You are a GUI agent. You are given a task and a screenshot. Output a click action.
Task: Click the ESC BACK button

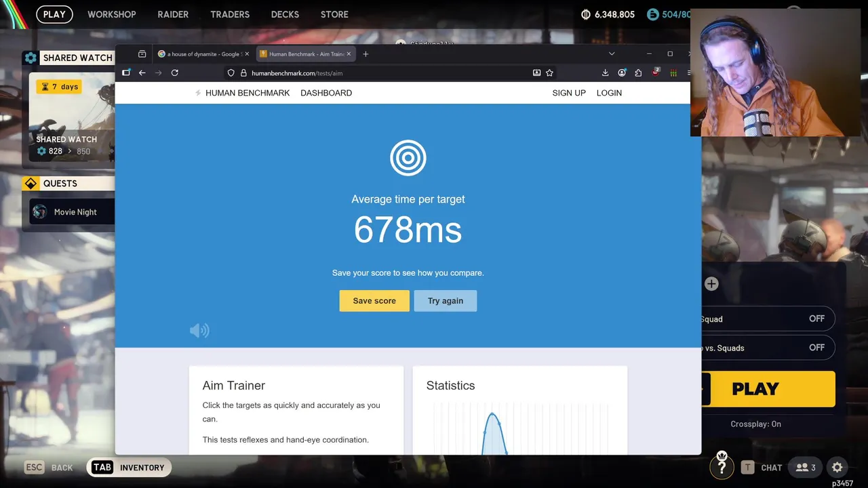point(49,467)
